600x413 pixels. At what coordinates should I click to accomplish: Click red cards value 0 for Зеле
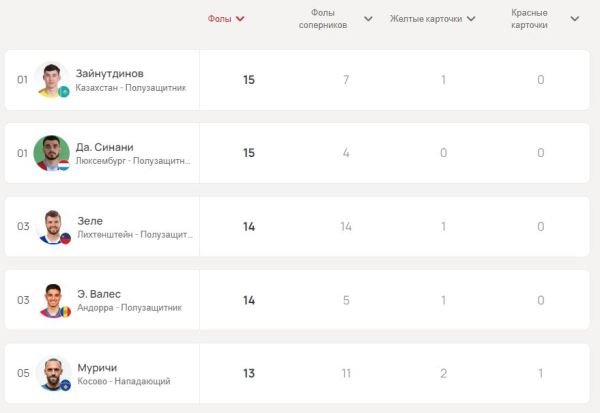pos(541,227)
